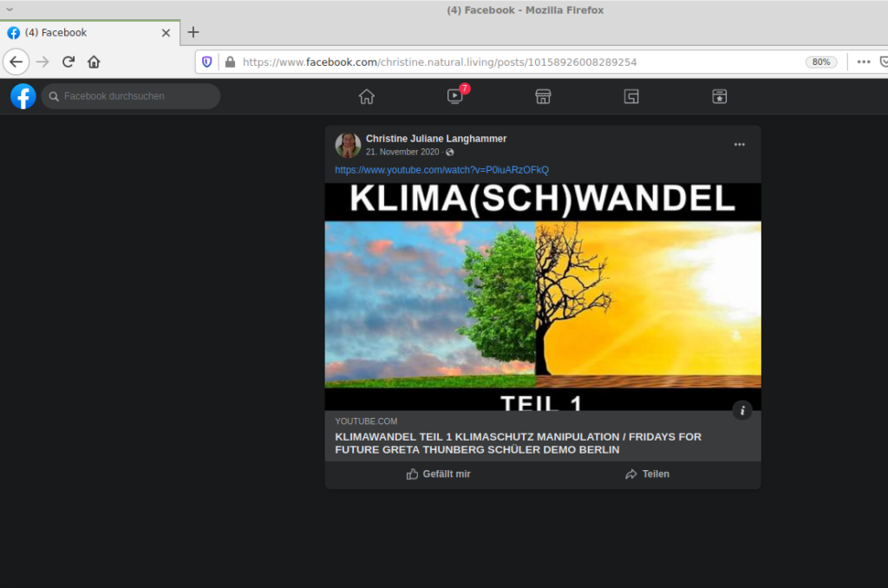Click the public audience globe icon

click(x=450, y=152)
